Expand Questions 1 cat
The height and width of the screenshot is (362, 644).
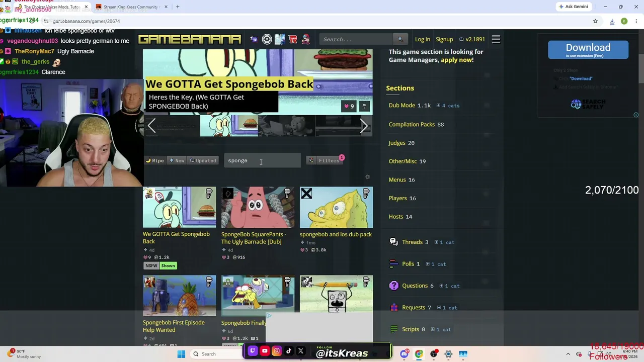[449, 286]
